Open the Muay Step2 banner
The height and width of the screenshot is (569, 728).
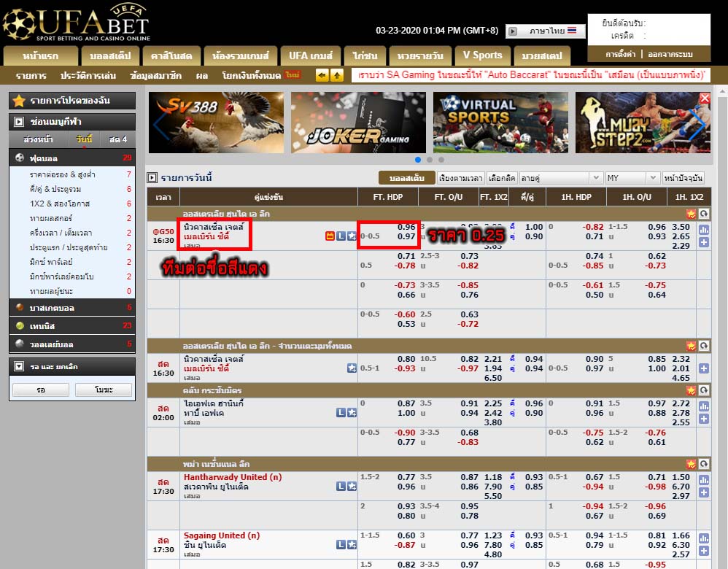point(643,123)
